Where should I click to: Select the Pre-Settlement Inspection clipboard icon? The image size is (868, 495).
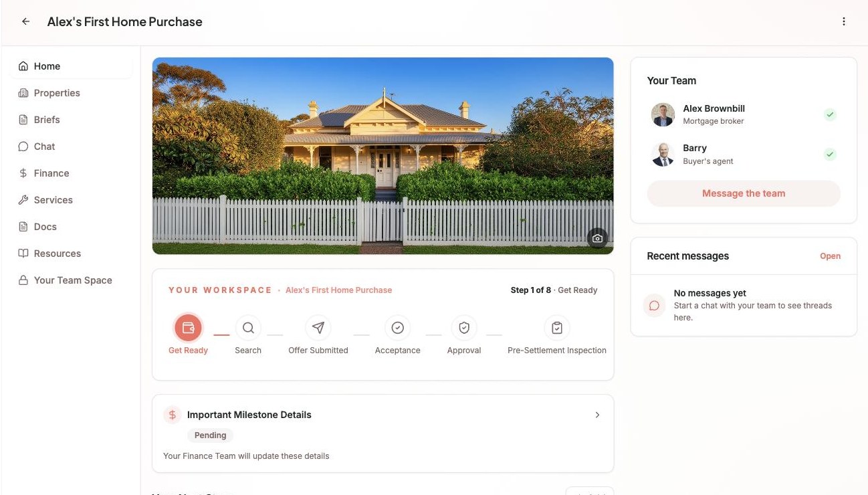coord(557,328)
